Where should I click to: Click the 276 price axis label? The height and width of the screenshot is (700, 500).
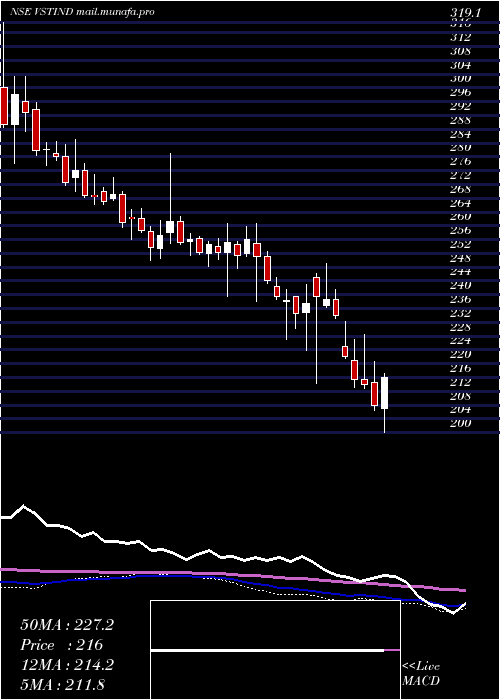tap(461, 161)
